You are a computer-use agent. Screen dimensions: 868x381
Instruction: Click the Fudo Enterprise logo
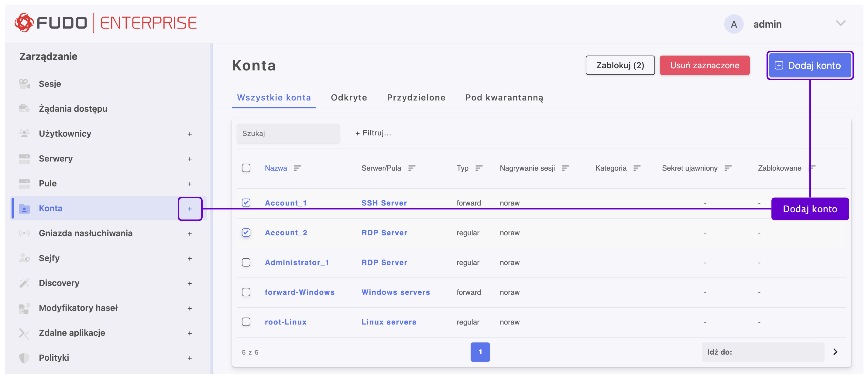105,23
